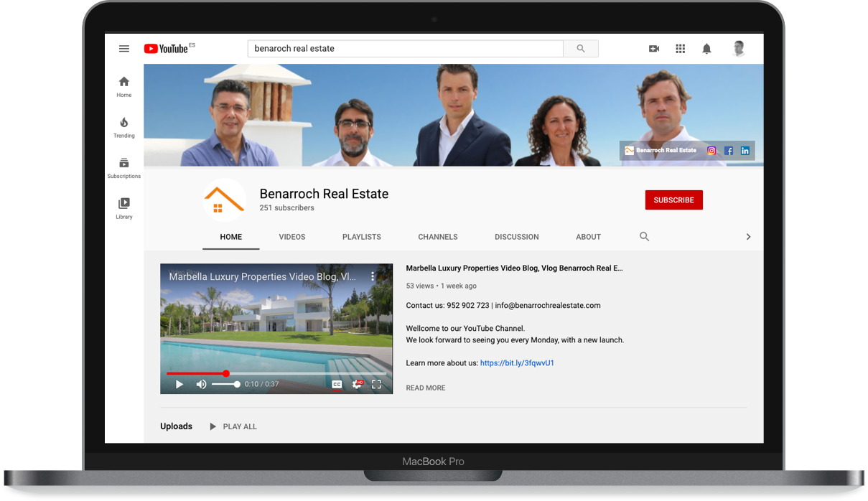This screenshot has width=868, height=501.
Task: Switch to the VIDEOS tab
Action: [x=292, y=237]
